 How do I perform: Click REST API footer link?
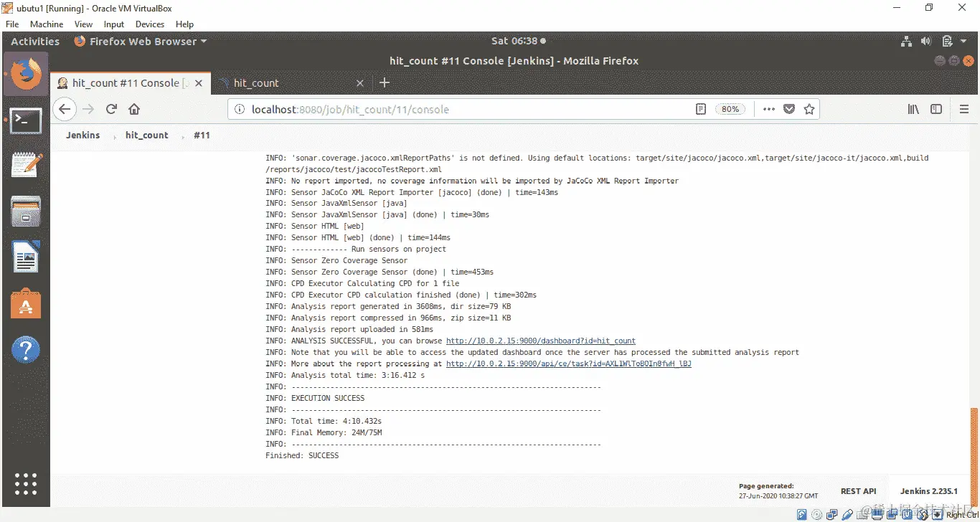point(859,491)
